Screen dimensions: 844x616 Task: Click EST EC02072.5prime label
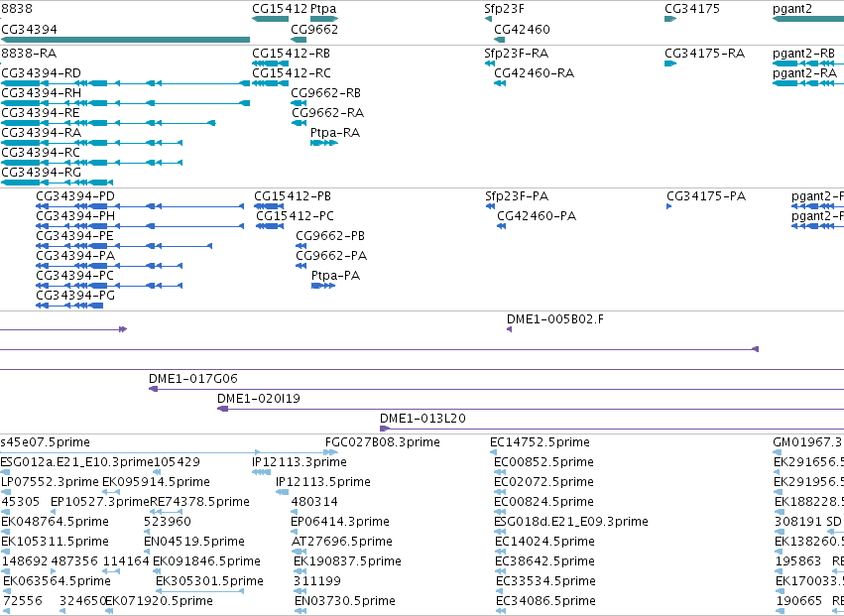pos(544,482)
